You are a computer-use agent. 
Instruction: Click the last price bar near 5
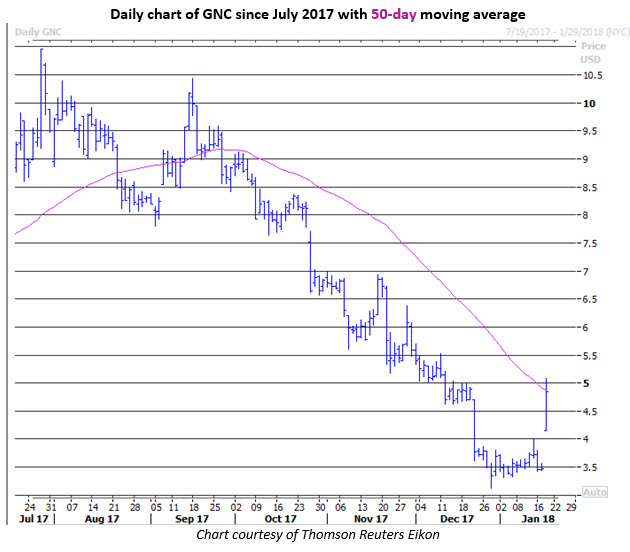click(546, 404)
